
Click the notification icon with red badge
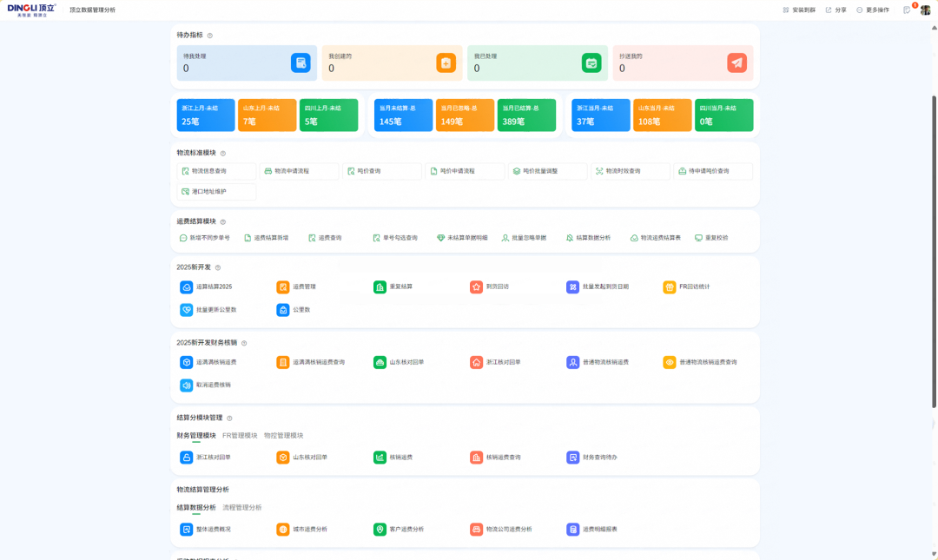pos(908,10)
